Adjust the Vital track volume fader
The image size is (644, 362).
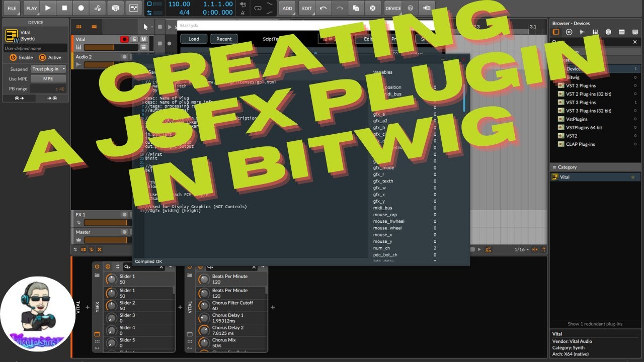pyautogui.click(x=111, y=47)
